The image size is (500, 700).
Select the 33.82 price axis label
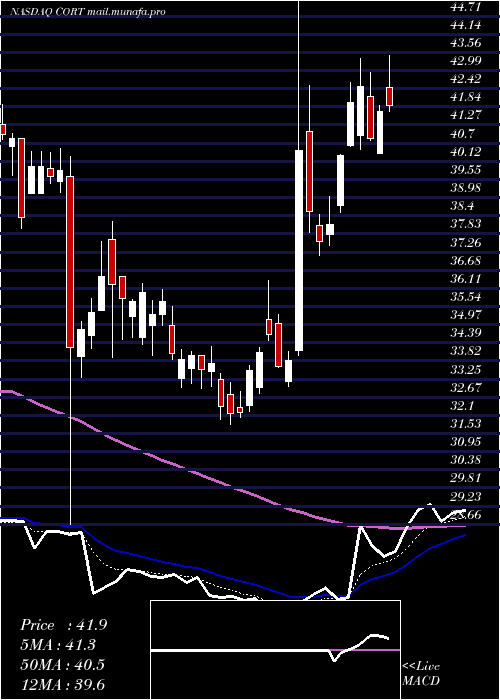click(x=466, y=351)
